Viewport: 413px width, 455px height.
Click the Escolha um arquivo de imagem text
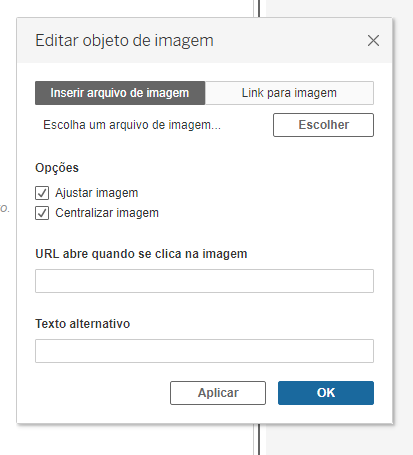click(x=132, y=125)
